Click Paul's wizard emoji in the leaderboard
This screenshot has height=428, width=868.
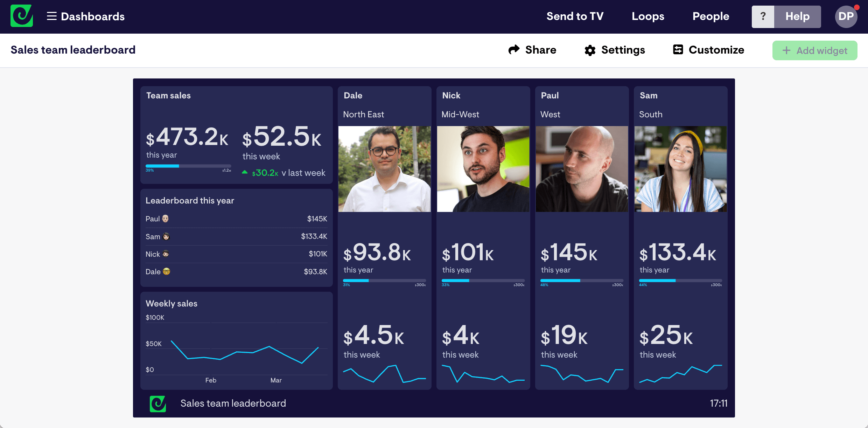[x=166, y=218]
